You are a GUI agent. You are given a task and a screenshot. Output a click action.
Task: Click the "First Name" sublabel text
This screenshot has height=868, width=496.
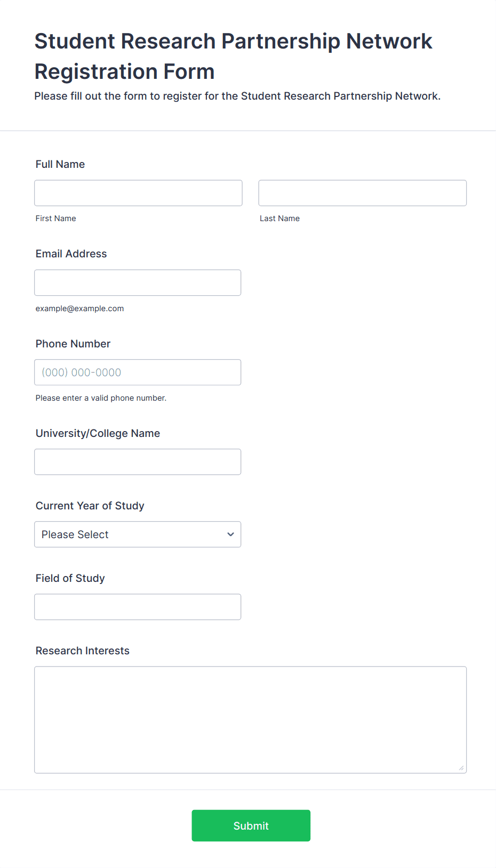click(x=56, y=218)
